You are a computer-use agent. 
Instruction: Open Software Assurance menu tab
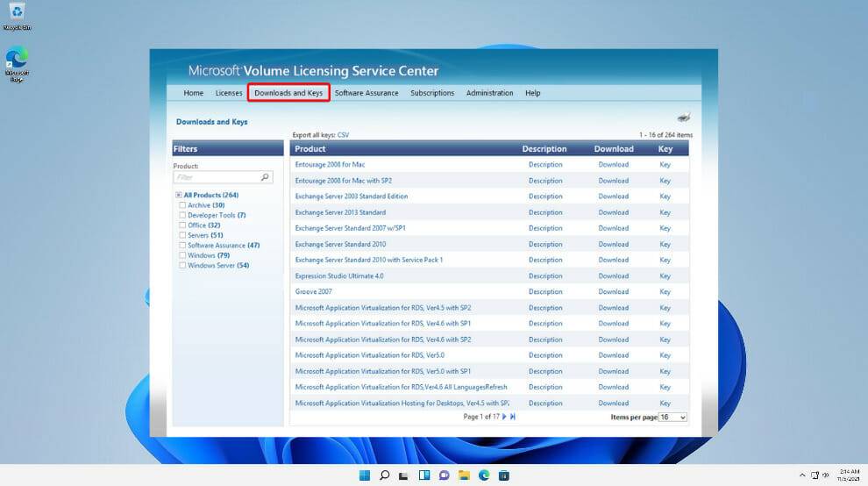coord(366,93)
